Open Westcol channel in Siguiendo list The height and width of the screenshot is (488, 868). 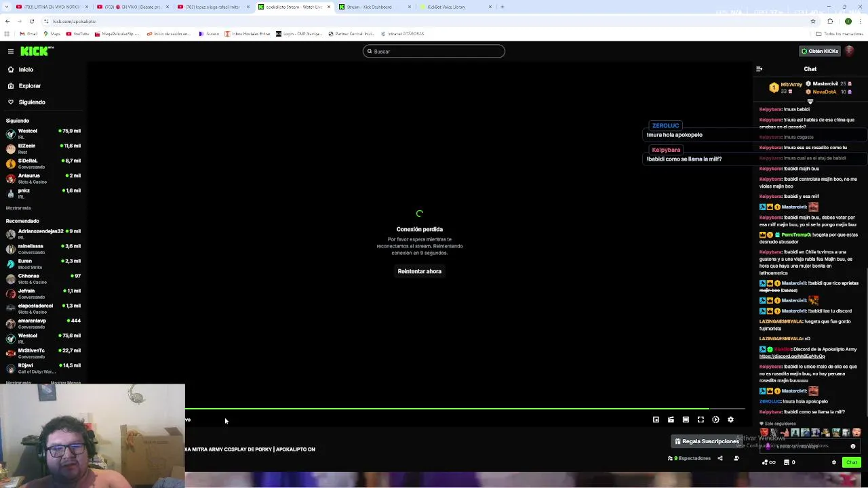[43, 134]
